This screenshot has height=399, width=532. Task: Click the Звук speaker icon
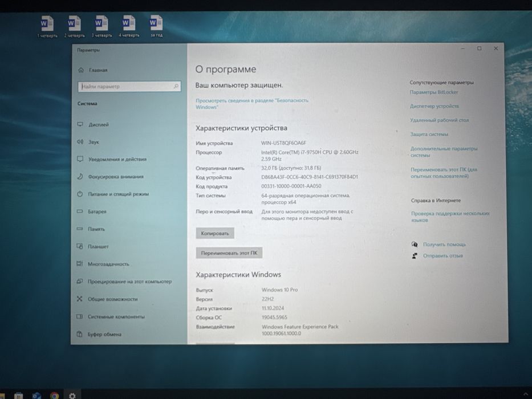pyautogui.click(x=80, y=141)
